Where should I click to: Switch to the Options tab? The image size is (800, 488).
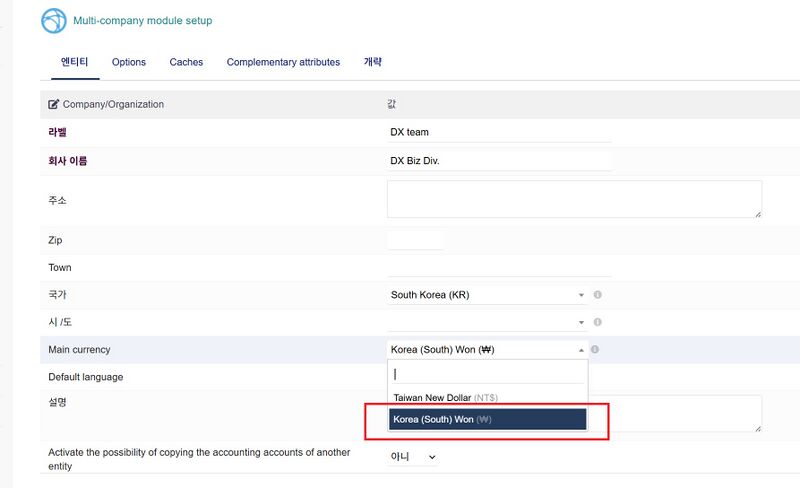pyautogui.click(x=128, y=62)
